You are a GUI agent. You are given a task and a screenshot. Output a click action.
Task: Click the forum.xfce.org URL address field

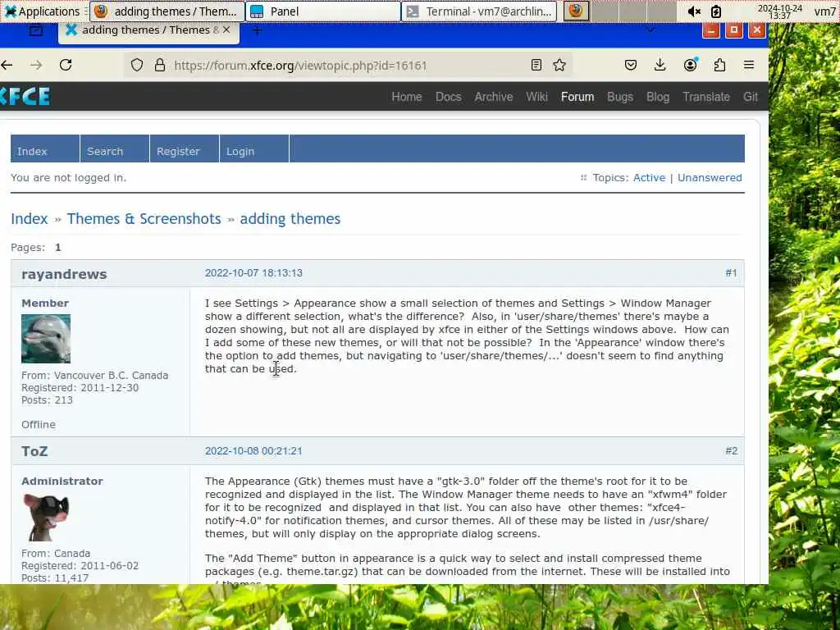click(x=300, y=66)
